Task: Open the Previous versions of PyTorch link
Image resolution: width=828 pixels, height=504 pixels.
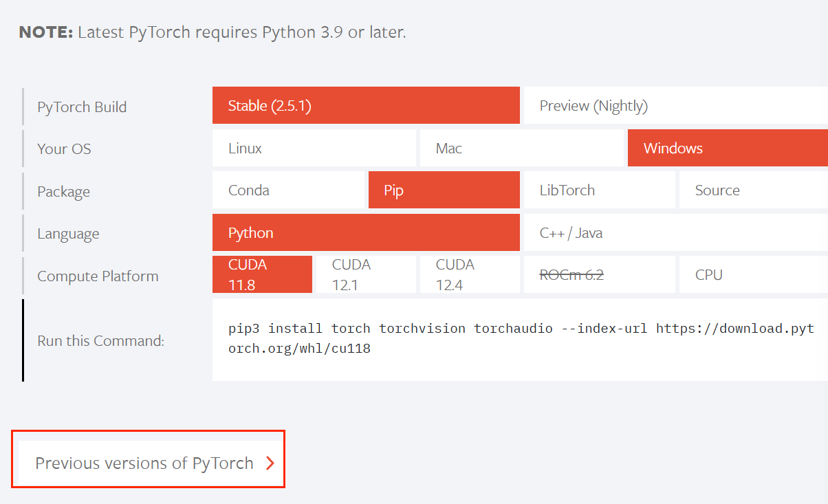Action: 149,463
